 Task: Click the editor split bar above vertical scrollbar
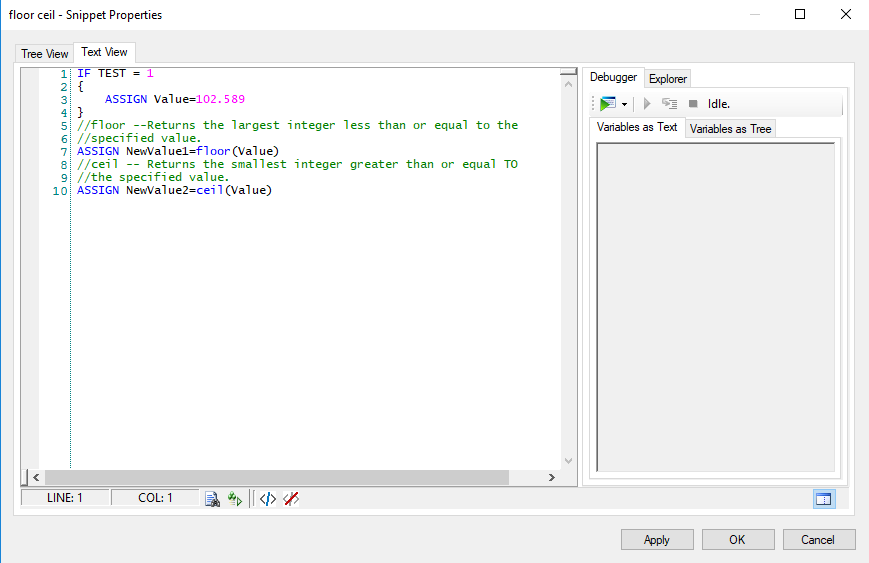click(568, 71)
